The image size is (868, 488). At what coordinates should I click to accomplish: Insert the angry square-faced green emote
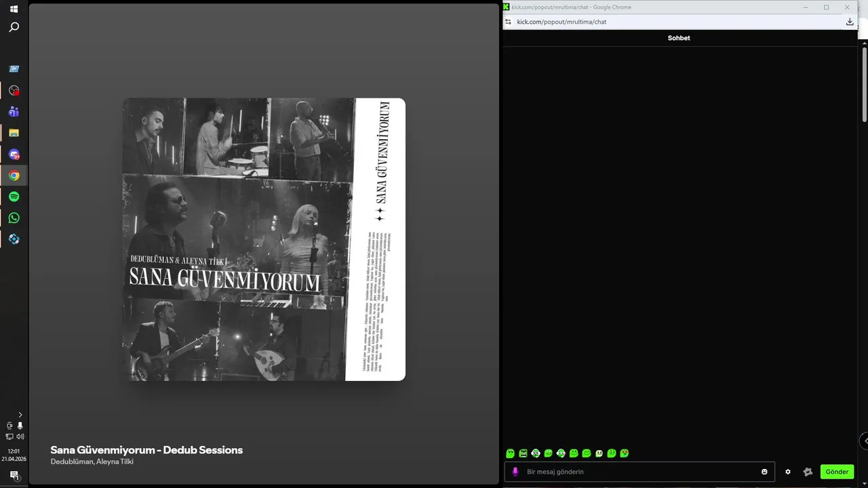[x=523, y=453]
